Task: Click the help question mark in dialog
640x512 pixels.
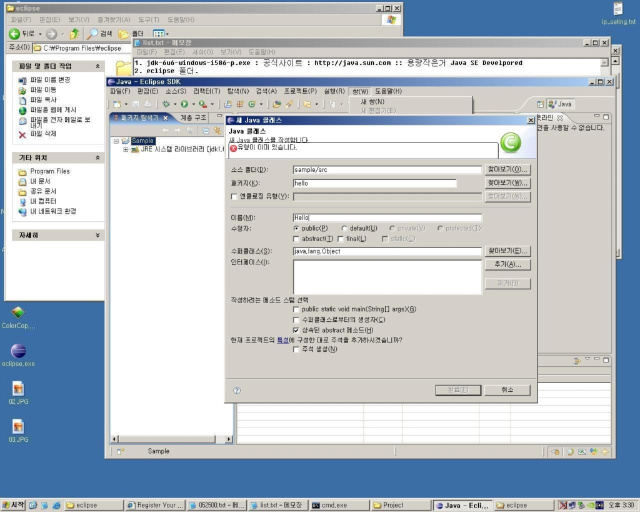Action: pyautogui.click(x=237, y=390)
